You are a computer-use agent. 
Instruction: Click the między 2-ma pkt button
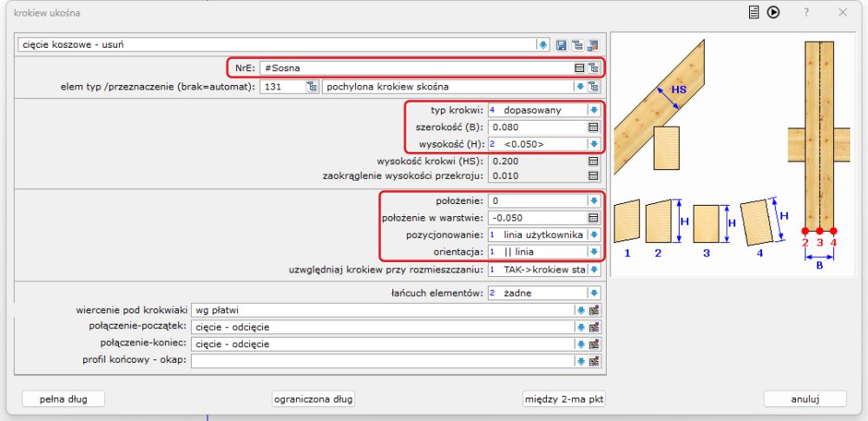563,399
